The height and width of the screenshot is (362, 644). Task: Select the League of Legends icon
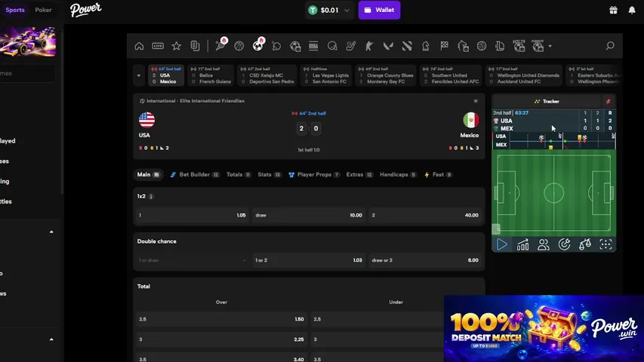pyautogui.click(x=500, y=46)
